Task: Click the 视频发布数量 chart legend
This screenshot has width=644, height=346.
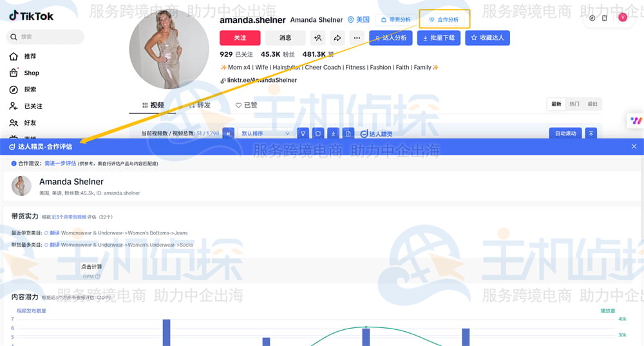Action: (31, 311)
